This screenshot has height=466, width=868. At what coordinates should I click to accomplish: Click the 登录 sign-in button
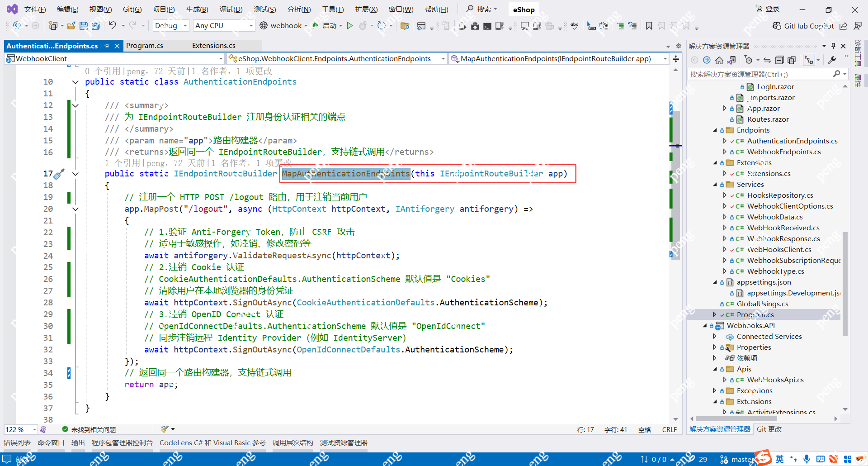pyautogui.click(x=768, y=9)
